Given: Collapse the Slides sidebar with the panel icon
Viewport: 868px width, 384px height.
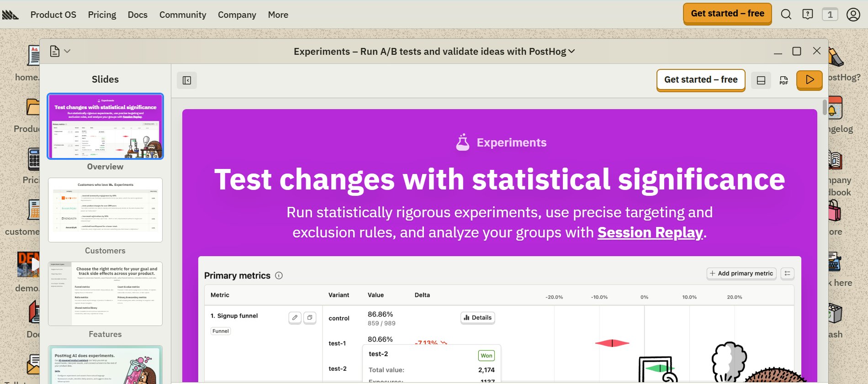Looking at the screenshot, I should (x=187, y=80).
